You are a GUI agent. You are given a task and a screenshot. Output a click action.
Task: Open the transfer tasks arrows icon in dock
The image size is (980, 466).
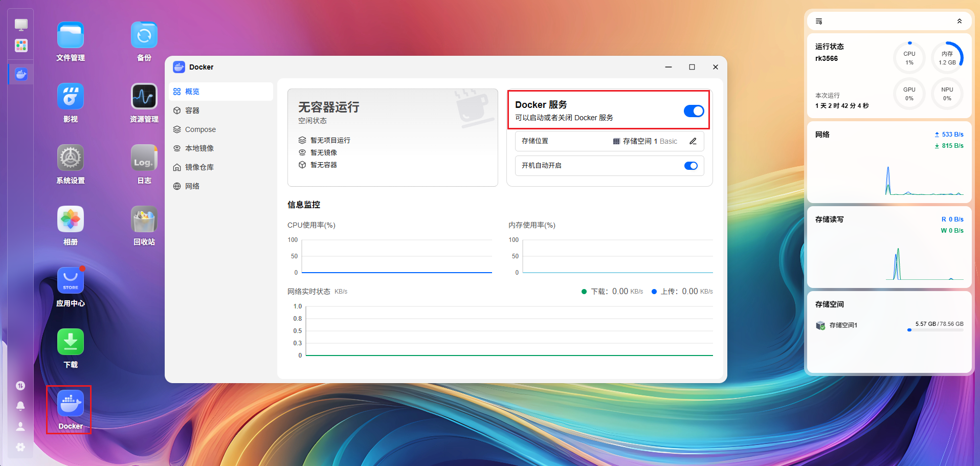tap(20, 386)
